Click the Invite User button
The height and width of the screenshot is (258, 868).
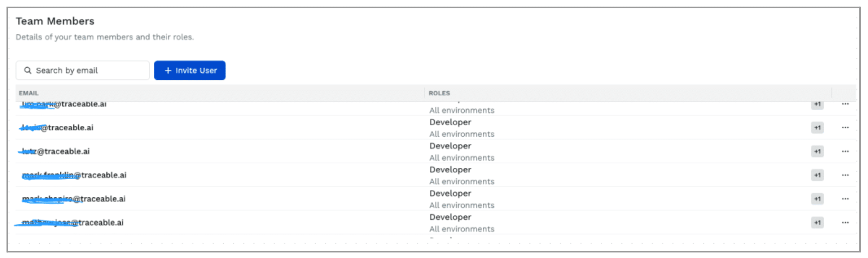pyautogui.click(x=190, y=70)
